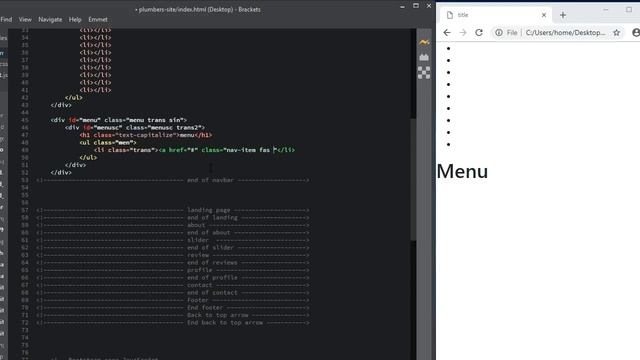This screenshot has width=640, height=360.
Task: Maximize the Chrome window
Action: pos(629,9)
